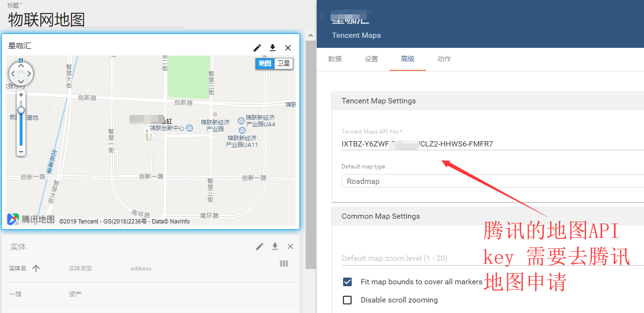Screen dimensions: 644x313
Task: Switch the map to 卫星 satellite view
Action: [x=285, y=63]
